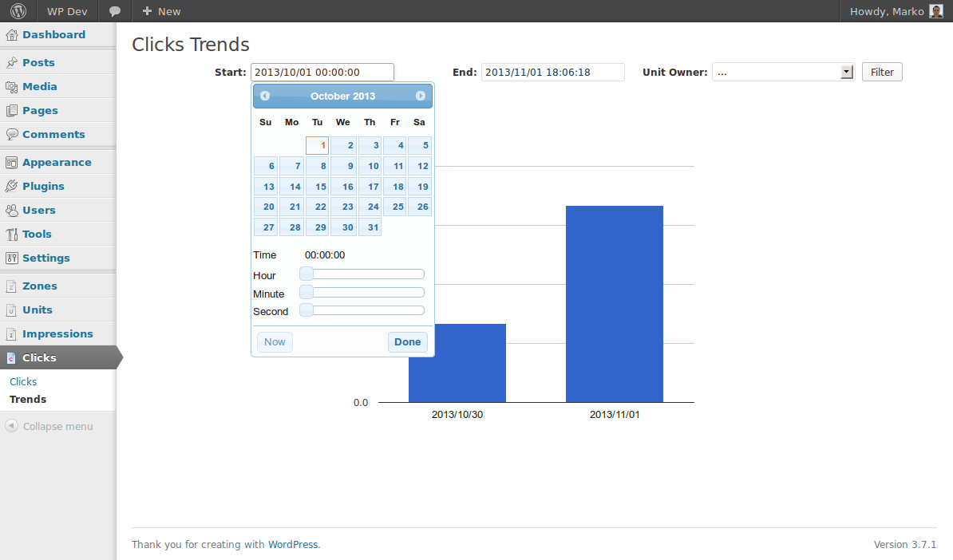Click the Tools wrench icon
Screen dimensions: 953x560
pyautogui.click(x=11, y=234)
